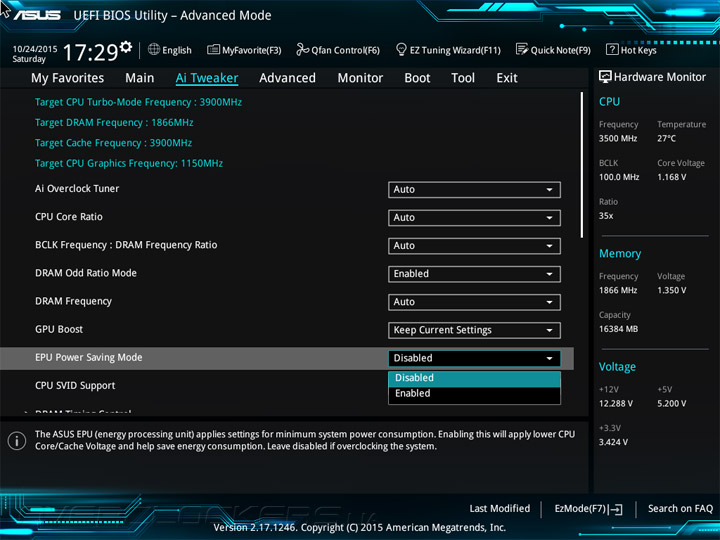This screenshot has width=720, height=540.
Task: Click the info icon beside the help text
Action: point(17,441)
